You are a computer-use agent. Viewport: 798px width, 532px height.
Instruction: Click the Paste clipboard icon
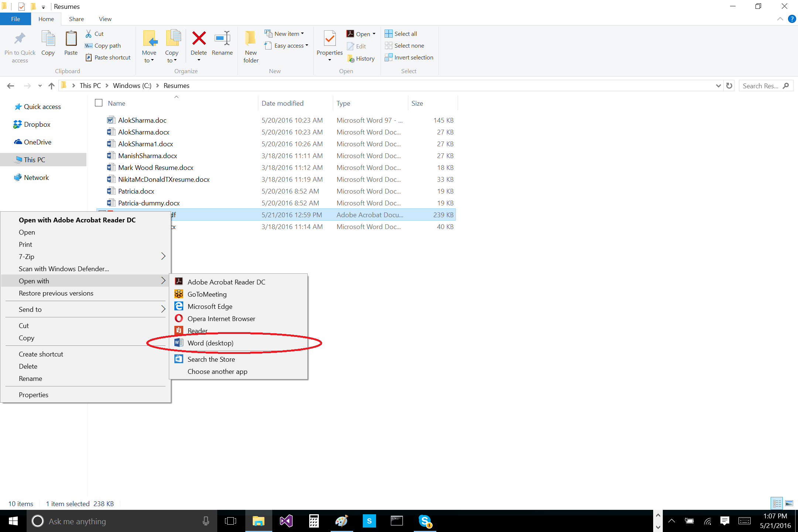71,38
